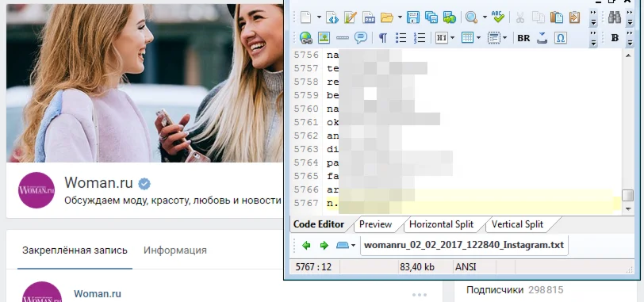Go forward with the green right arrow
This screenshot has height=302, width=644.
tap(324, 246)
